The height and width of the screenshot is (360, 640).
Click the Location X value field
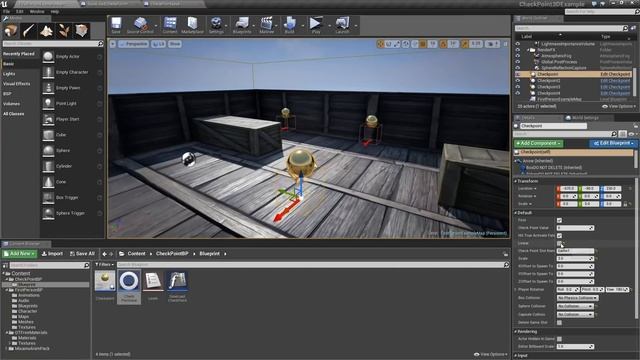point(568,189)
